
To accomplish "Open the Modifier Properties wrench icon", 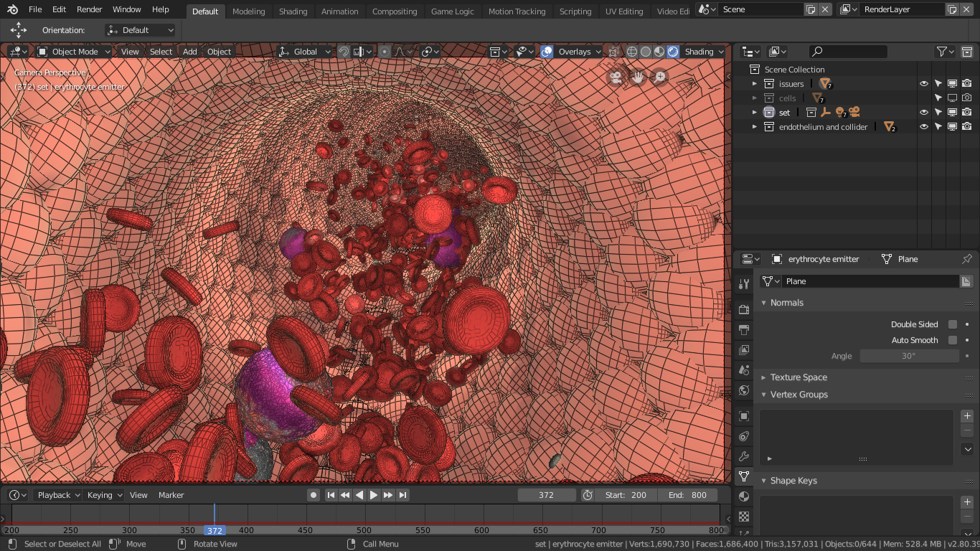I will (x=744, y=455).
